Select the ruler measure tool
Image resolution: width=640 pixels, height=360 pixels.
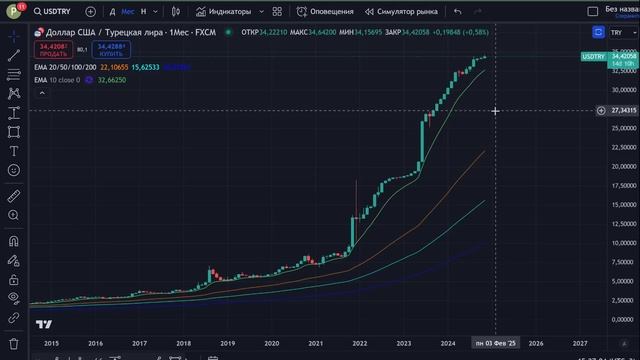tap(14, 196)
